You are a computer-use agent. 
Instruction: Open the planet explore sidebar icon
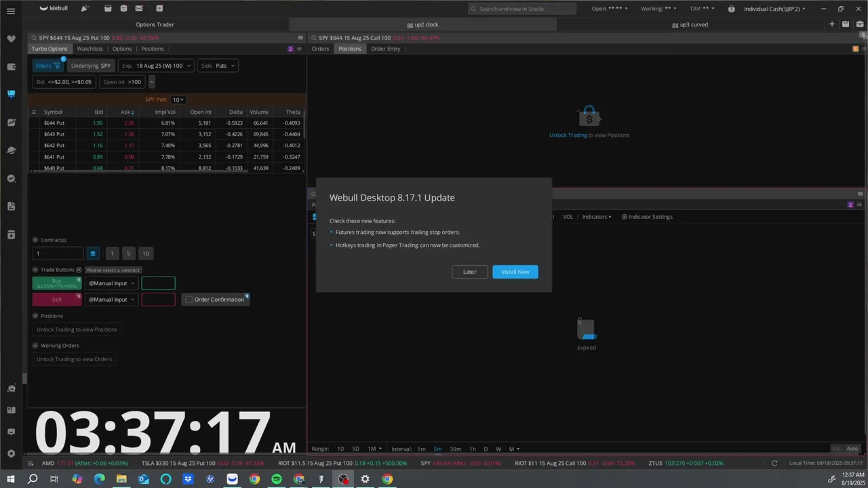point(11,150)
